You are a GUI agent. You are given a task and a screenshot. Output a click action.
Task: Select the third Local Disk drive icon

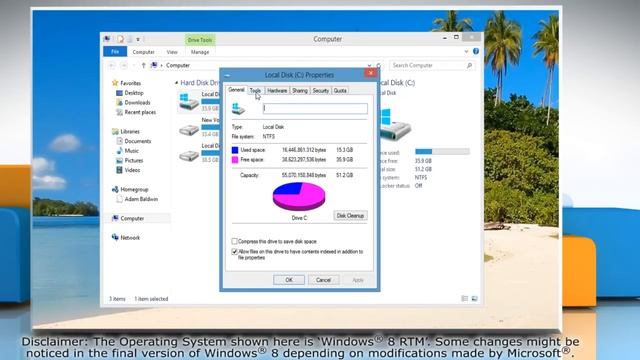pyautogui.click(x=189, y=156)
